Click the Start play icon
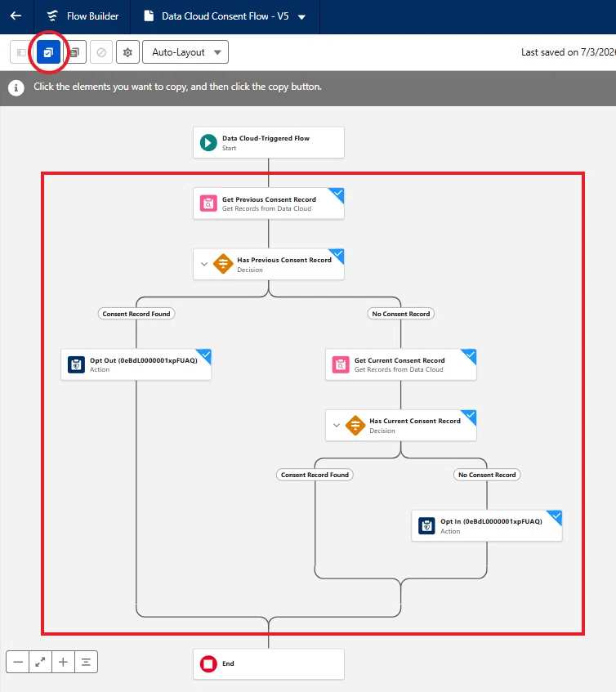This screenshot has height=692, width=616. [208, 142]
